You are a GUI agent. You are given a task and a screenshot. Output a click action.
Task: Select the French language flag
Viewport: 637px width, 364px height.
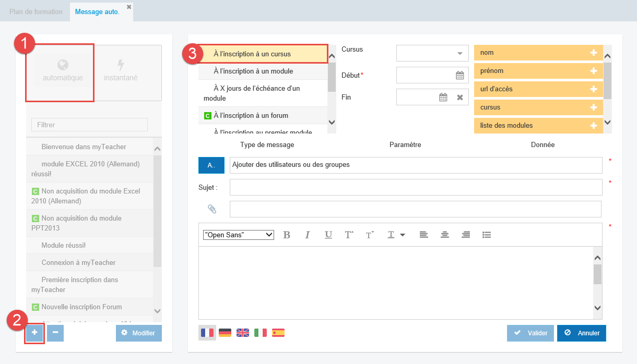207,333
